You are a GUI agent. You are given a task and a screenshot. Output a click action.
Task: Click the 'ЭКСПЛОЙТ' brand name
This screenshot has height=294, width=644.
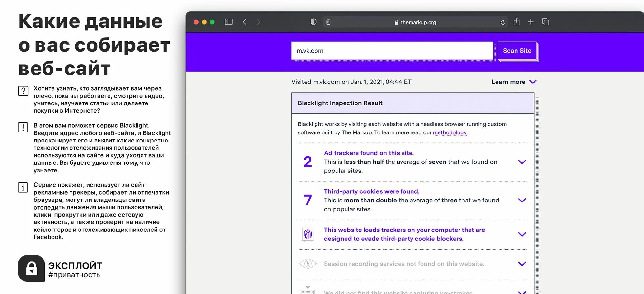tap(75, 265)
